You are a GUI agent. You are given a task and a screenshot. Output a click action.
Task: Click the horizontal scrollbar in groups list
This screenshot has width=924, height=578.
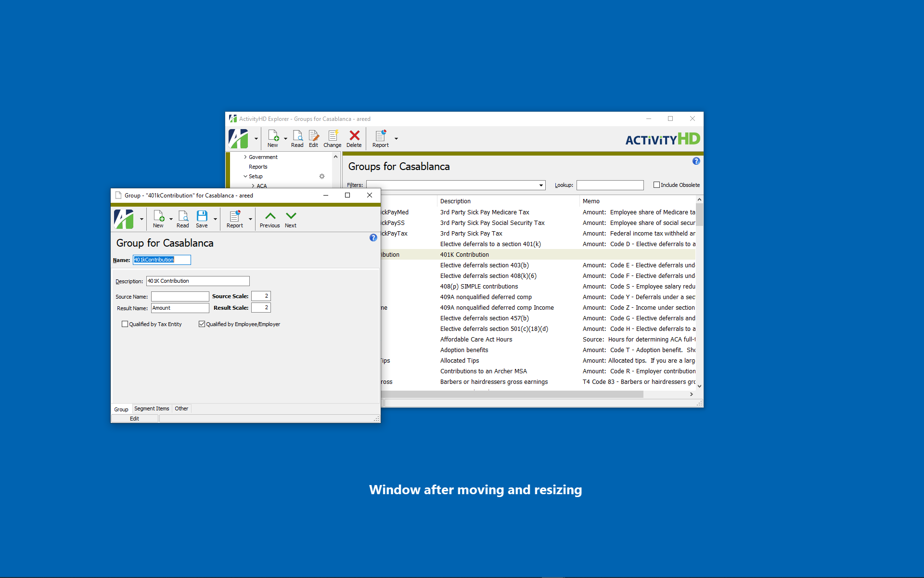pyautogui.click(x=513, y=394)
